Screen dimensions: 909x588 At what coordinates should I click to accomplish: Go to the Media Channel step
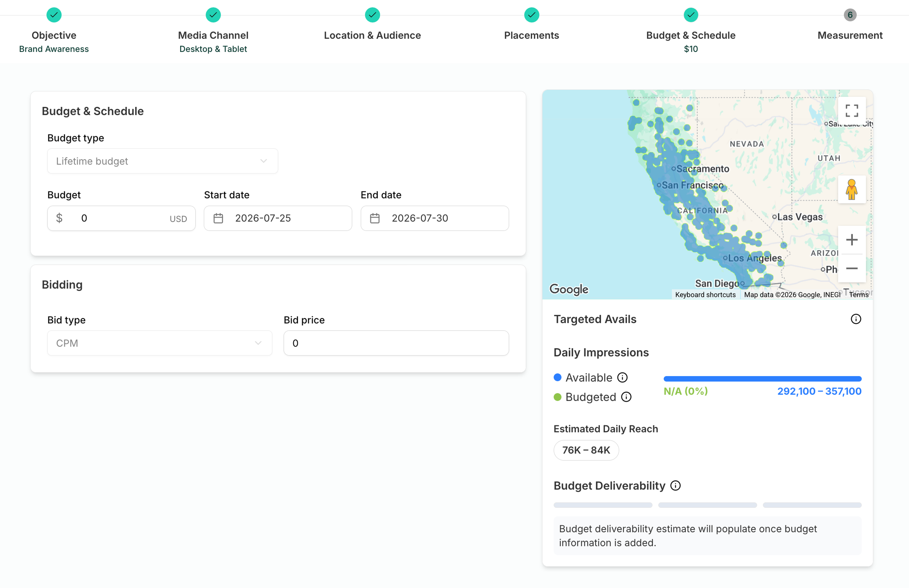(x=213, y=35)
